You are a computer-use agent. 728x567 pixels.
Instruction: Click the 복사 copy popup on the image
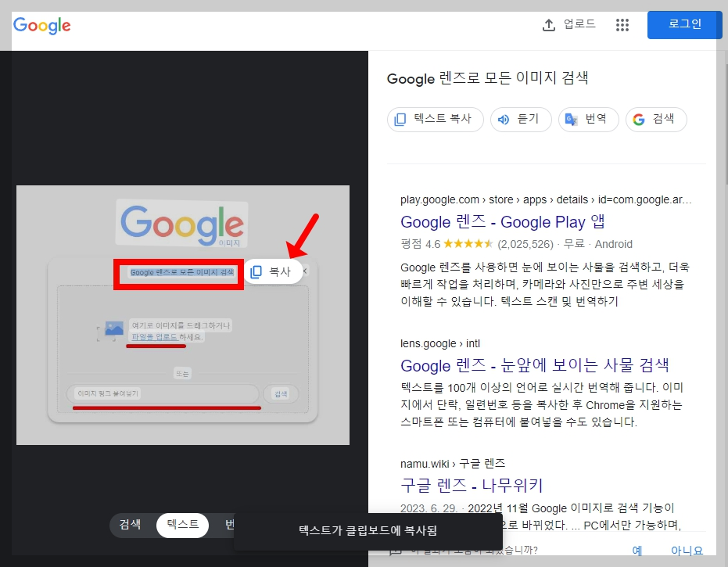click(x=274, y=271)
